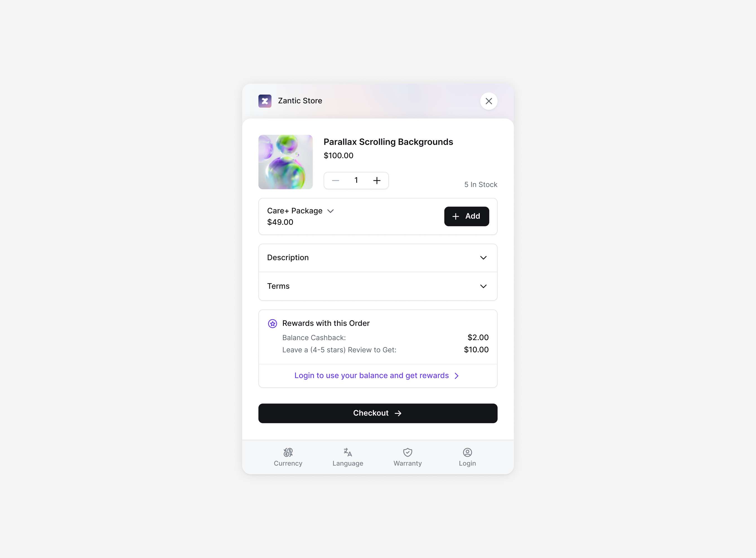Select the Currency tab label
756x558 pixels.
click(288, 463)
